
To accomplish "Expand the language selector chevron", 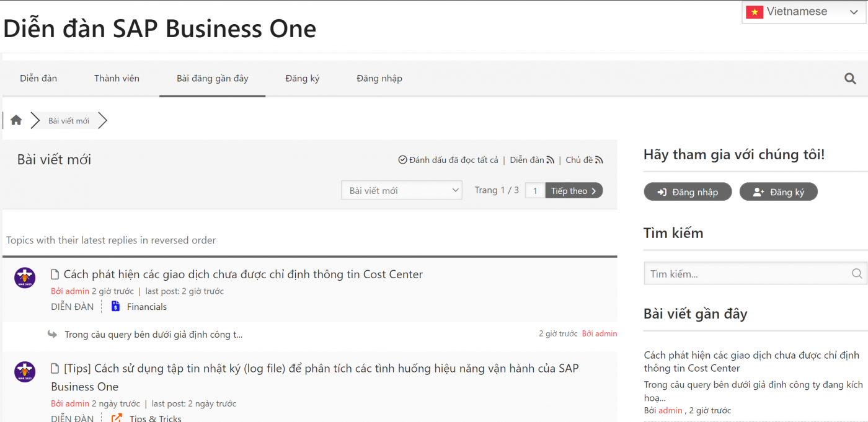I will click(x=854, y=11).
